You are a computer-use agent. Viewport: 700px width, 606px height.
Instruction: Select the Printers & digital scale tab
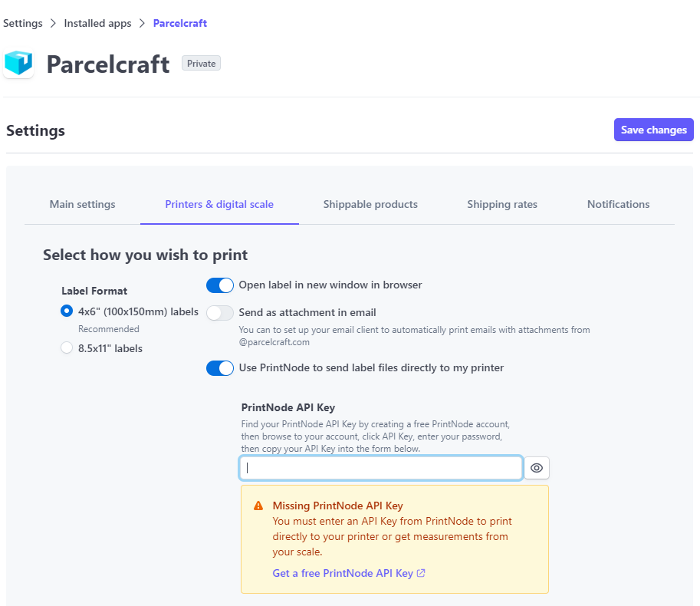tap(219, 204)
